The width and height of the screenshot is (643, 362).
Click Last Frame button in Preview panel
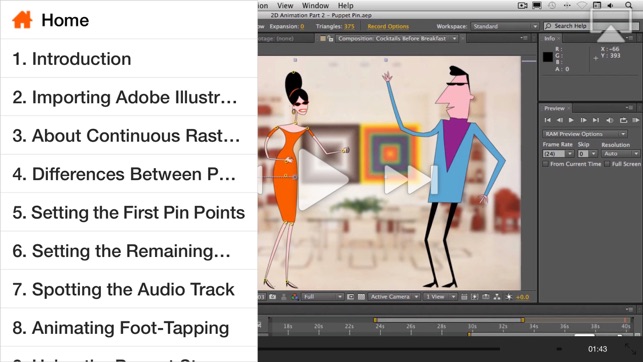coord(596,120)
